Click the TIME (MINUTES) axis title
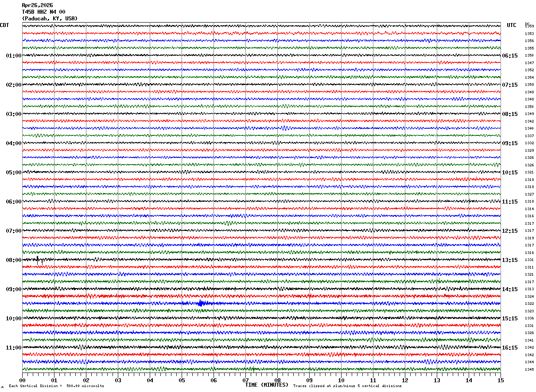 coord(267,385)
